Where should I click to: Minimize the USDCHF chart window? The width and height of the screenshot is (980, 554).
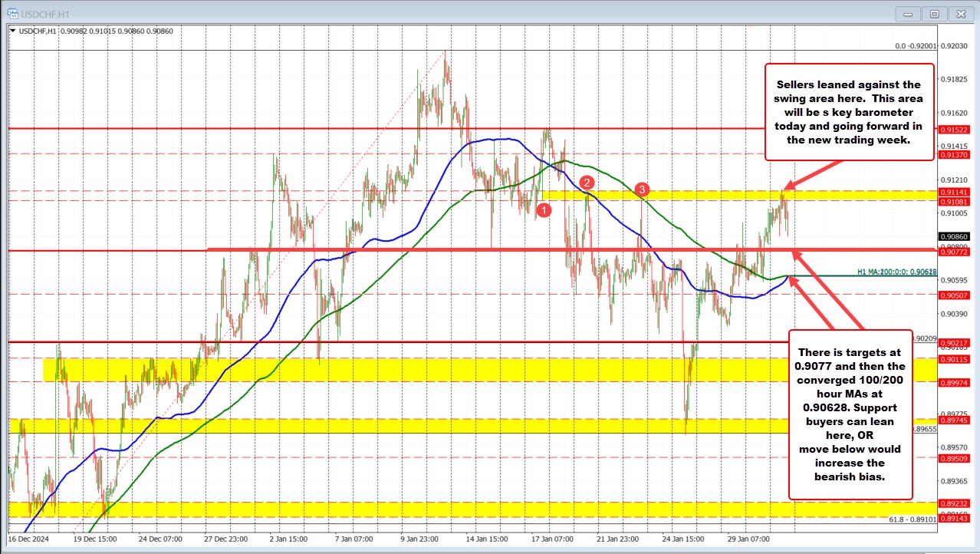909,13
